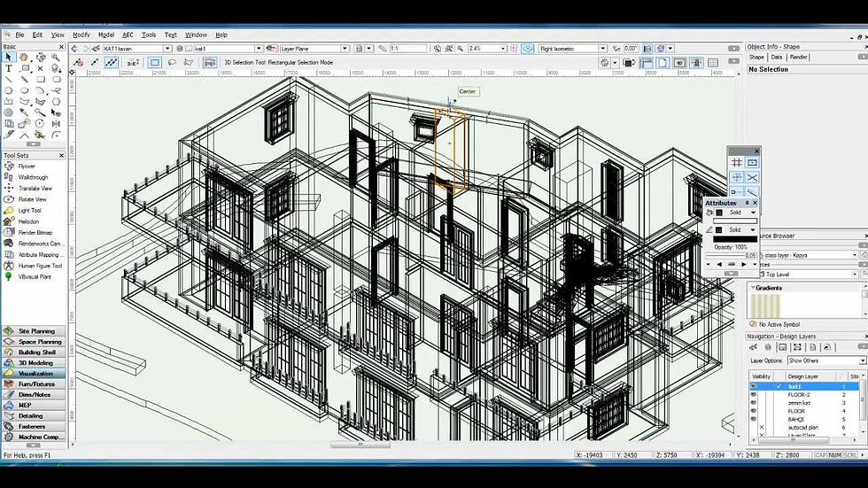Select the Zoom magnifier tool

56,57
